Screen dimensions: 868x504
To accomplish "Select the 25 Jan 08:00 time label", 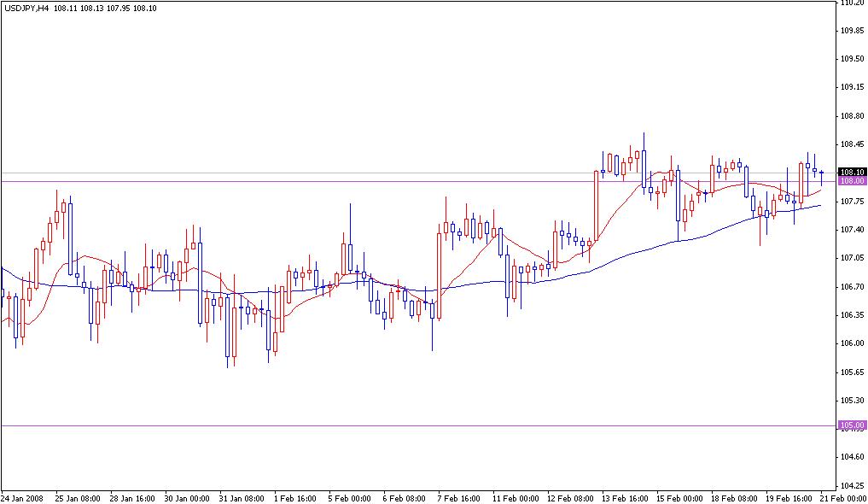I will pos(78,499).
